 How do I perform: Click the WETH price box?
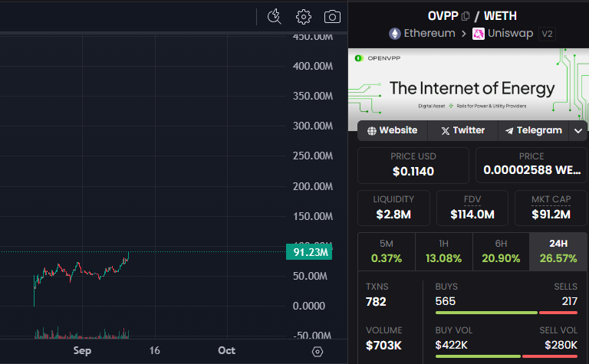(531, 165)
